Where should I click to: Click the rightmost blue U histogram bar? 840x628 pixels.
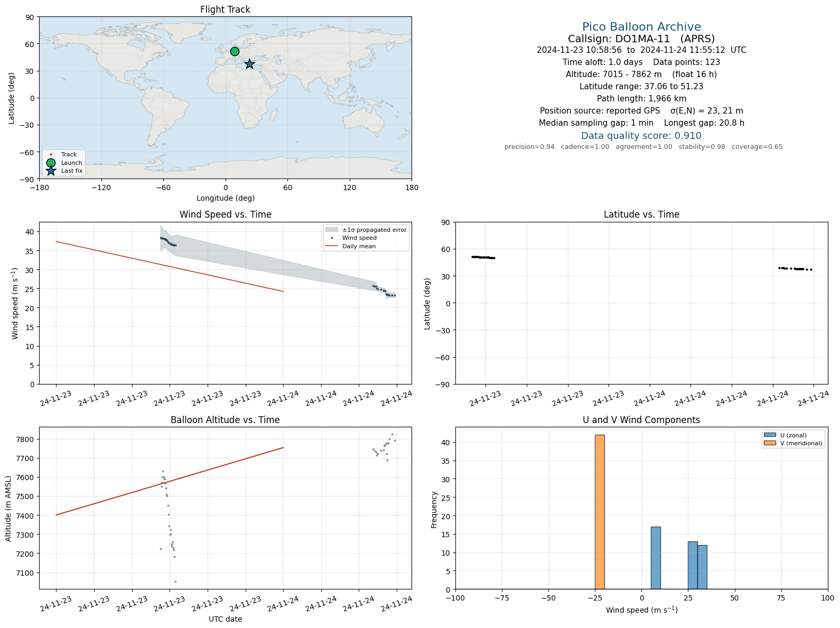702,567
